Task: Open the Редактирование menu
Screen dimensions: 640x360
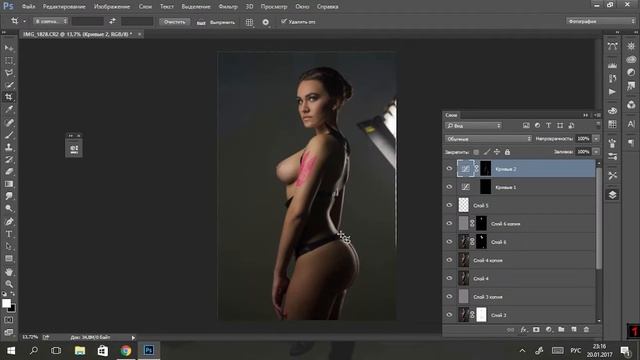Action: [64, 7]
